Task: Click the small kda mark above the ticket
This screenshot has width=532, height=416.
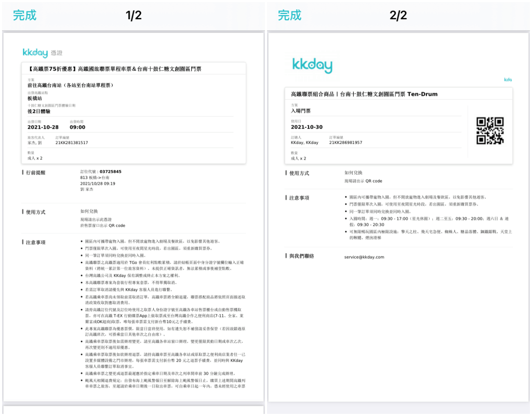Action: click(508, 80)
